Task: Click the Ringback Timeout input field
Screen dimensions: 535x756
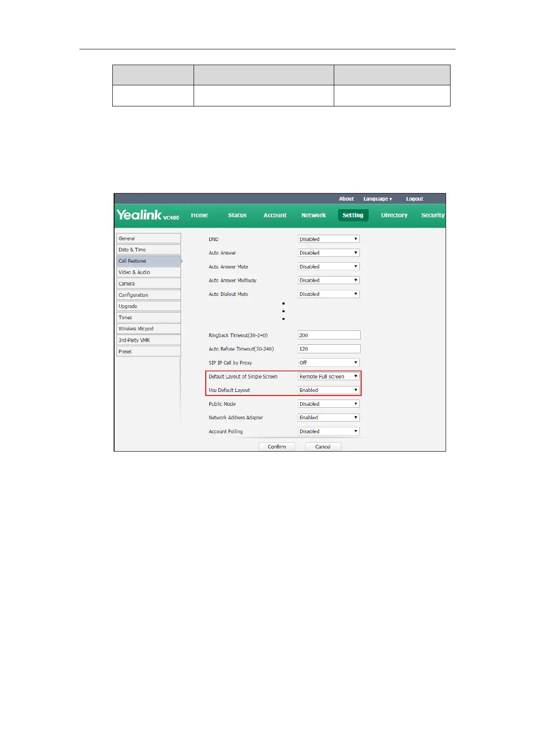Action: [329, 335]
